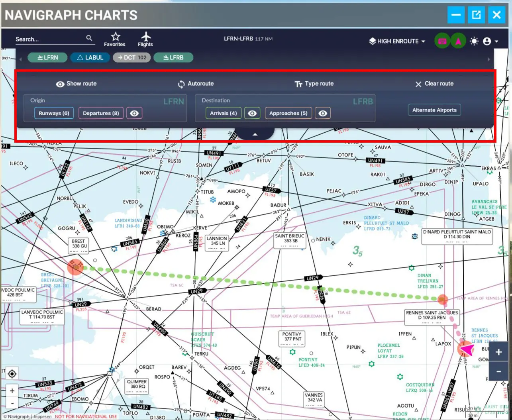Click the UN491 airway label near SOMEN
The width and height of the screenshot is (512, 420).
pos(214,153)
